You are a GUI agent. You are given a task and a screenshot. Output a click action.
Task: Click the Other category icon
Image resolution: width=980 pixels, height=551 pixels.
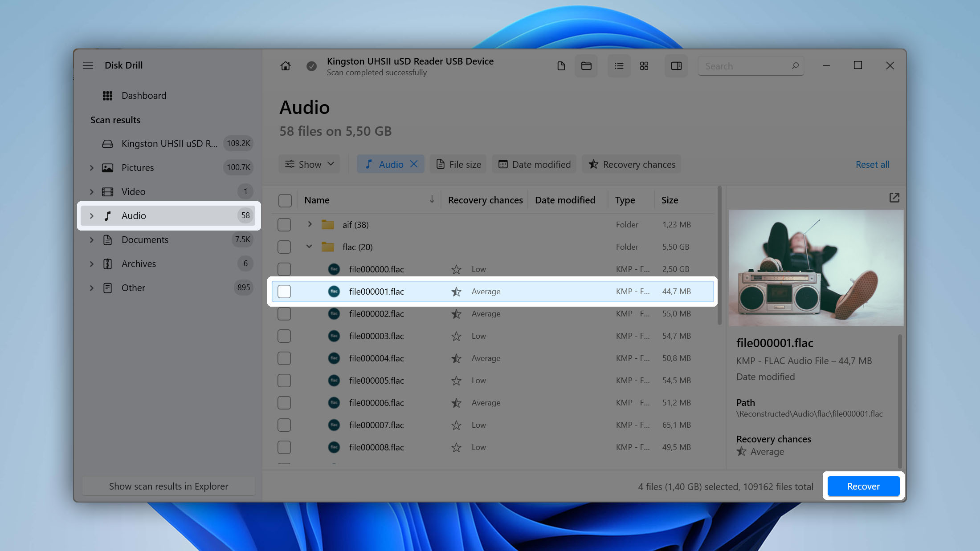pyautogui.click(x=107, y=288)
